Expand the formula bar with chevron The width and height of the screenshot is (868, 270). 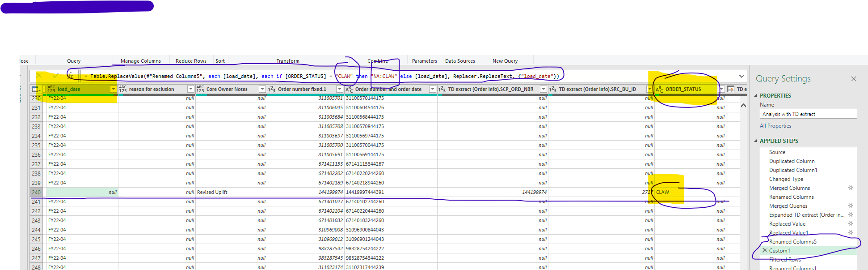click(x=742, y=76)
